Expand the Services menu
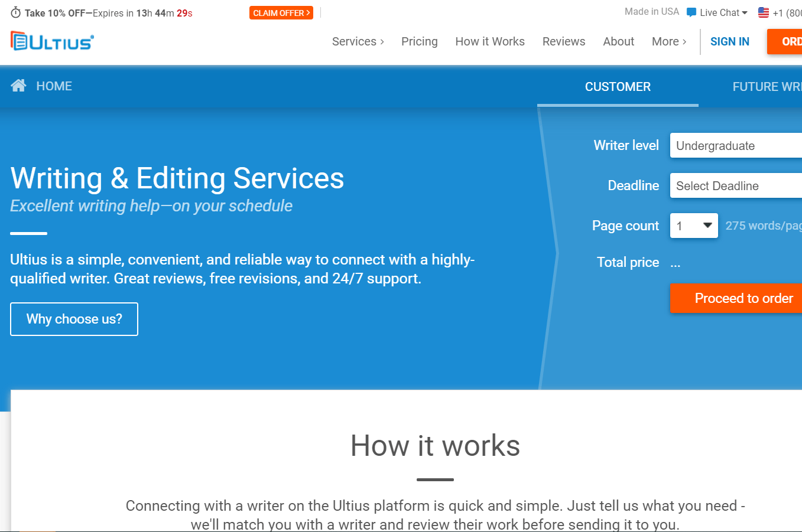802x532 pixels. tap(358, 41)
